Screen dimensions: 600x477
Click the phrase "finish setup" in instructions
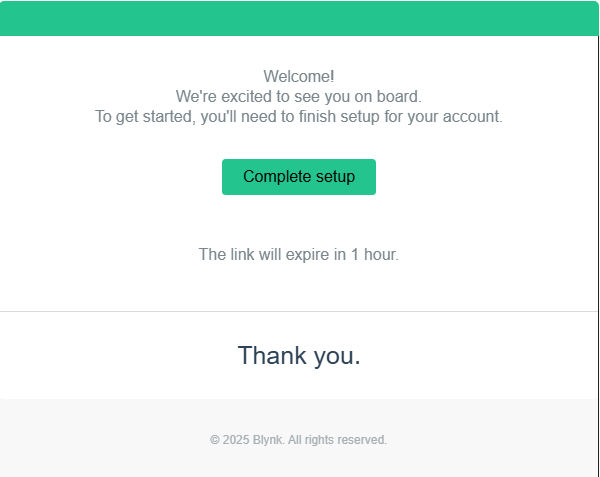point(339,117)
